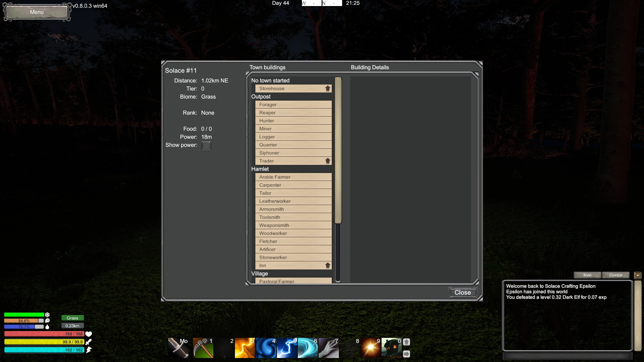Activate the lightning spell in slot 5
This screenshot has width=644, height=362.
(287, 348)
